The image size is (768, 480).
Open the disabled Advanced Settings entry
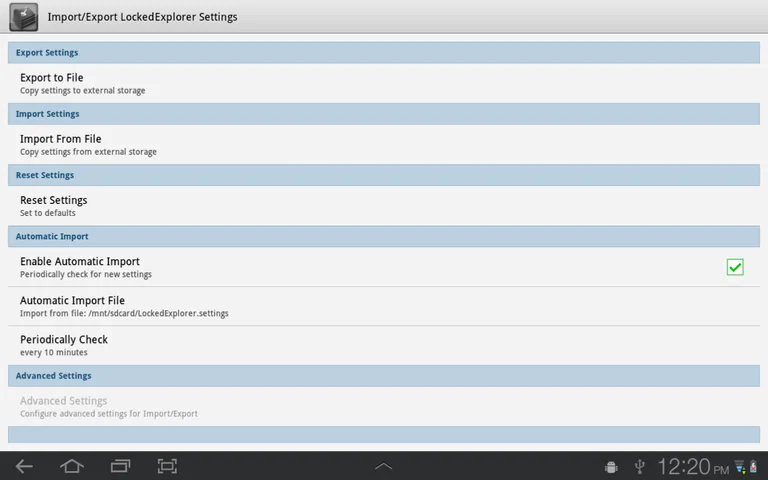tap(384, 407)
